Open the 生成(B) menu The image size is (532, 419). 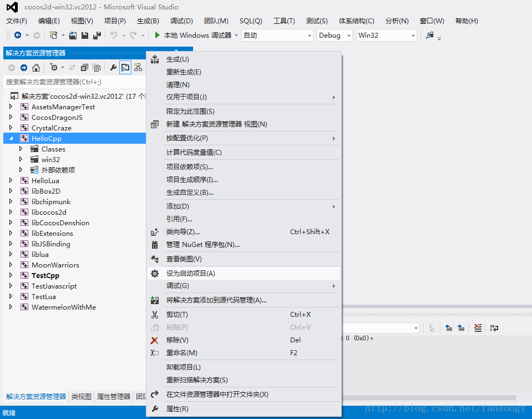[x=148, y=21]
